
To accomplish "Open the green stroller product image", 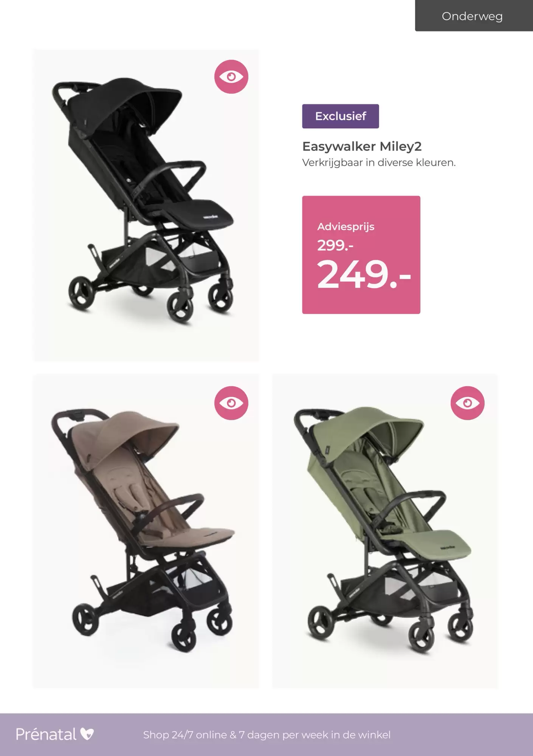I will click(385, 531).
